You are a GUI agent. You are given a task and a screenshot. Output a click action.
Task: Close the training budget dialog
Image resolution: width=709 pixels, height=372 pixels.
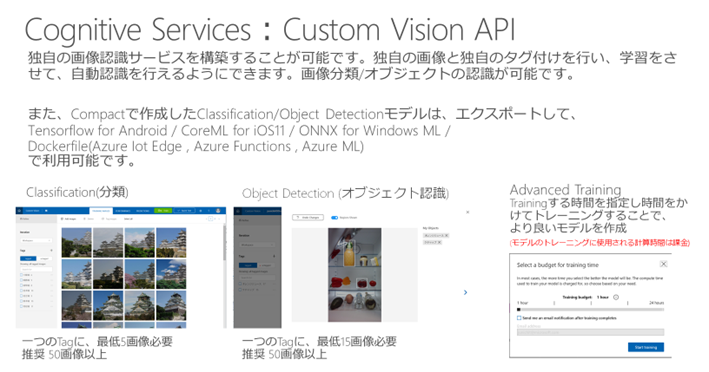(663, 264)
